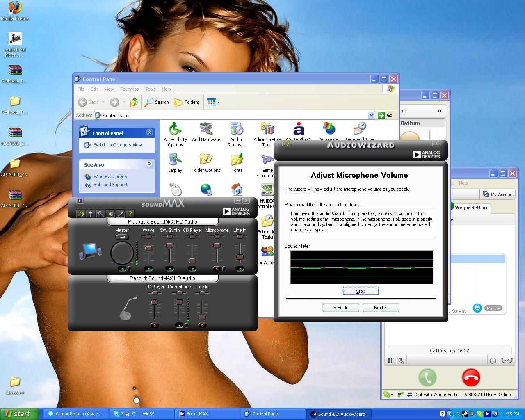Select Line In as record source
525x420 pixels.
[x=202, y=326]
